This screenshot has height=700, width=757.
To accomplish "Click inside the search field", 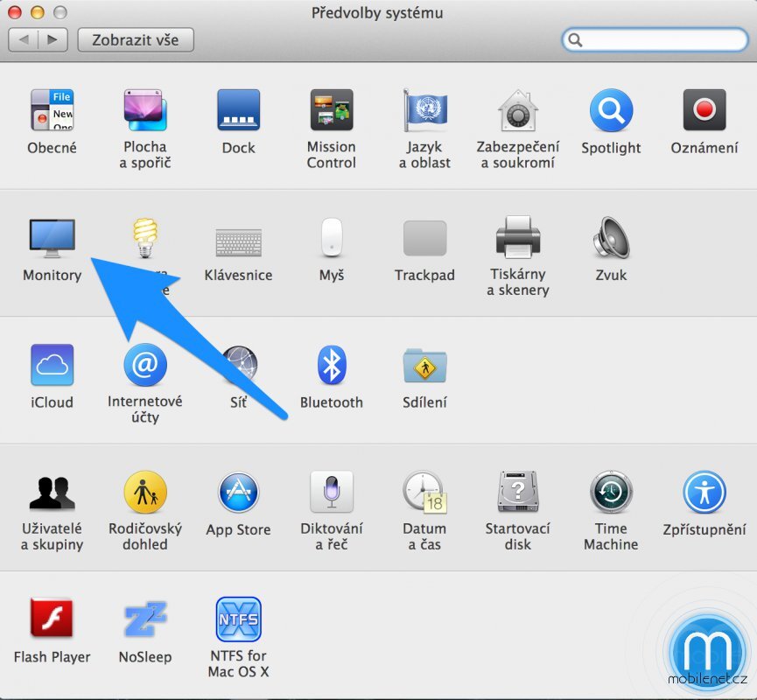I will 655,39.
